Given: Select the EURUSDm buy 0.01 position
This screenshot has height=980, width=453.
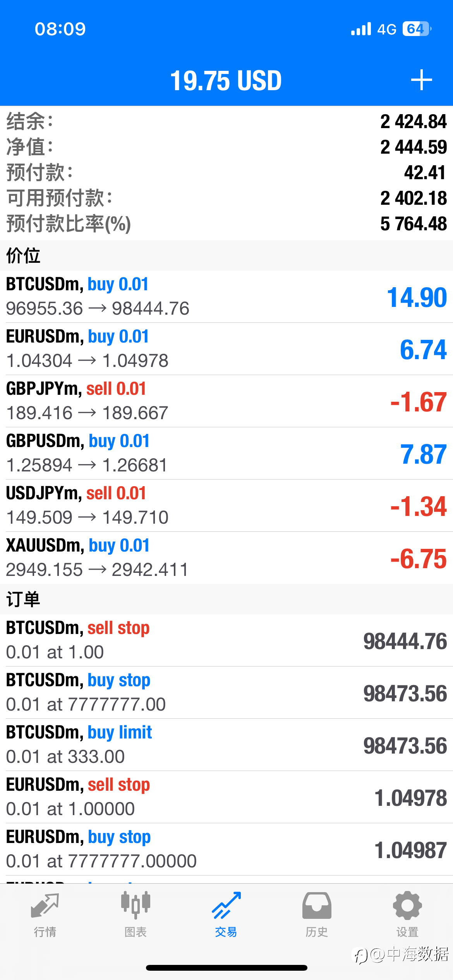Looking at the screenshot, I should coord(226,349).
